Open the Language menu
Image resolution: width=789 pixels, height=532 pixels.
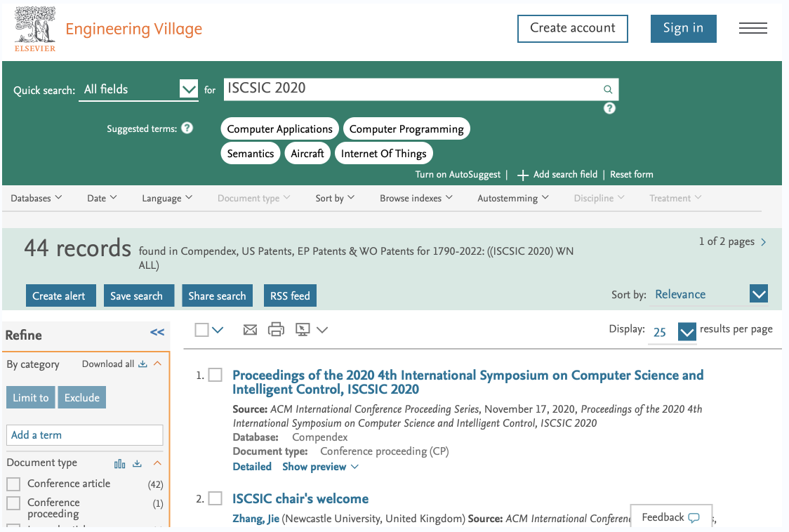[x=167, y=198]
